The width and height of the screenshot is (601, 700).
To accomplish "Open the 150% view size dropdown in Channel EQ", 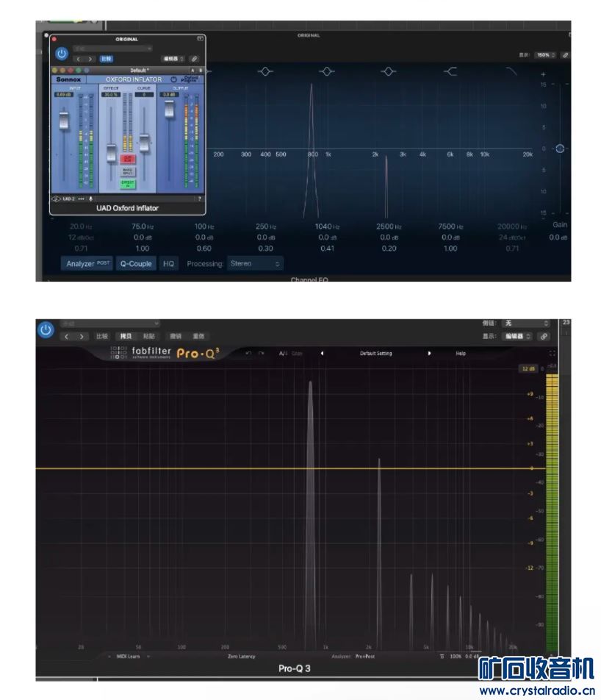I will tap(546, 55).
